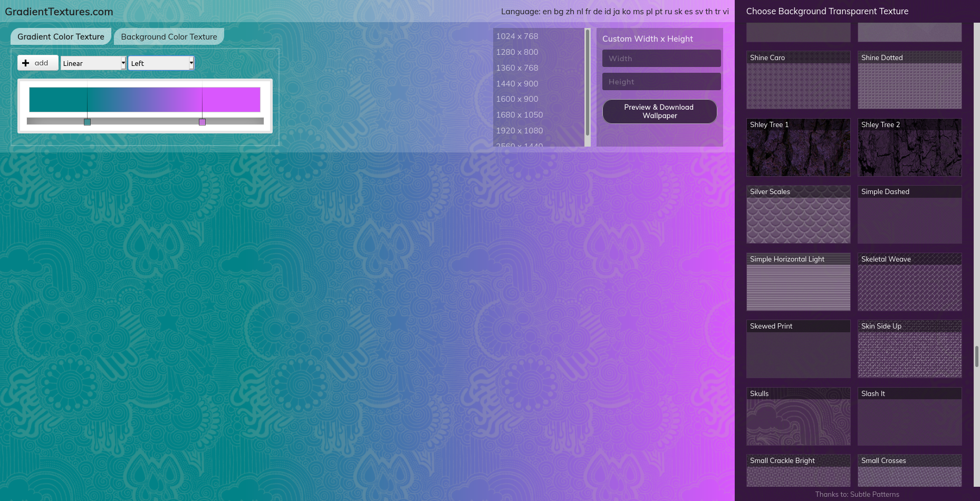The image size is (980, 501).
Task: Choose the Skulls texture
Action: 798,417
